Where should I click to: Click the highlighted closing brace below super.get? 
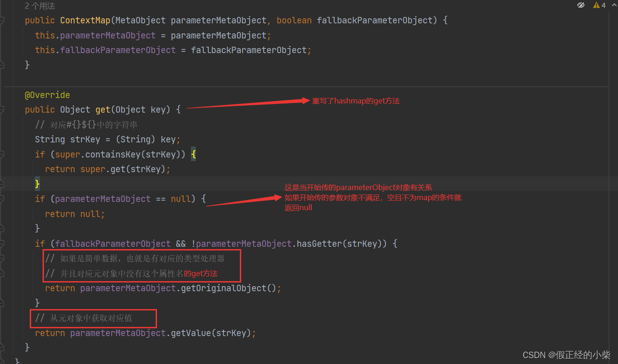point(38,184)
